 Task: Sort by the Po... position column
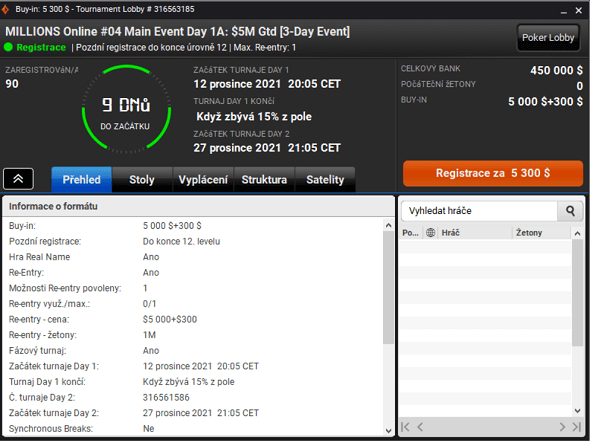pyautogui.click(x=411, y=233)
